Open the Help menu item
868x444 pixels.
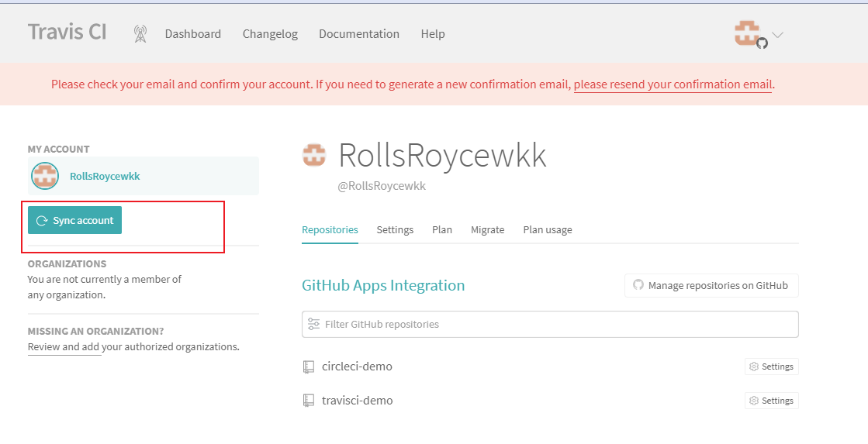click(432, 34)
